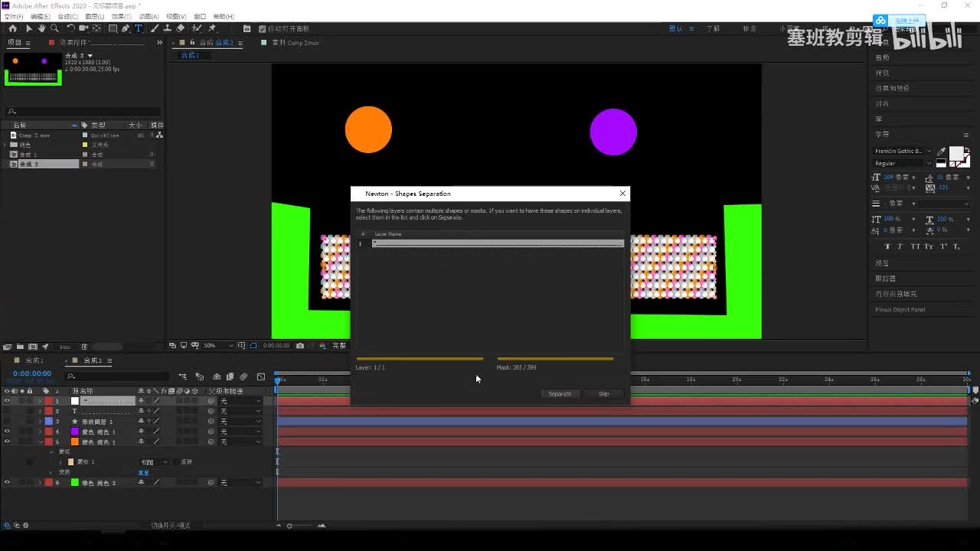
Task: Click the white fill color swatch
Action: pos(955,154)
